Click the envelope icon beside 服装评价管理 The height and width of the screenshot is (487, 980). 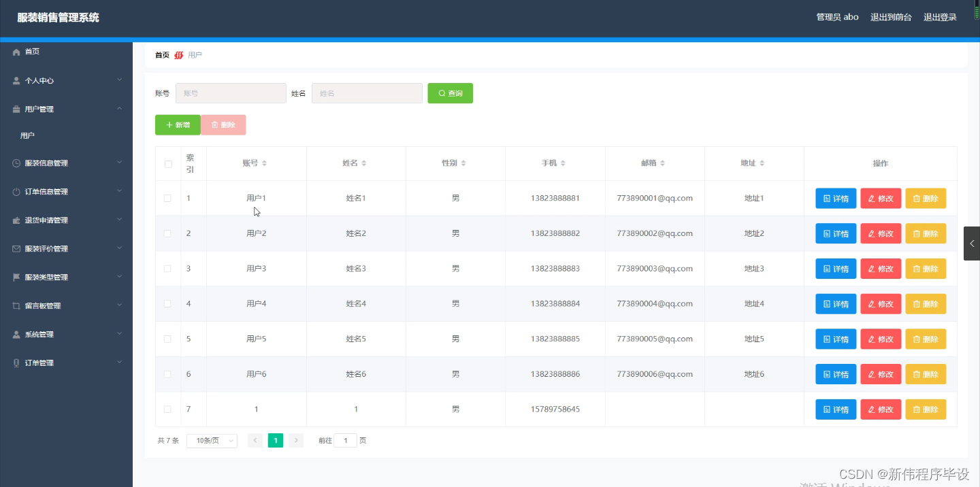coord(16,248)
